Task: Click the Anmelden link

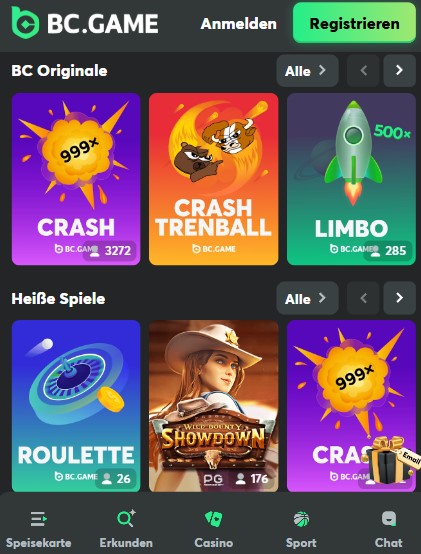Action: [x=238, y=24]
